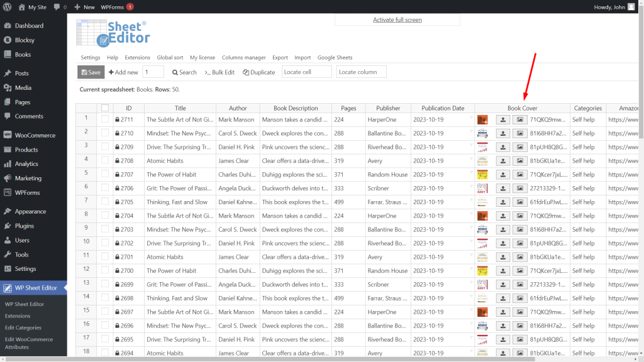
Task: Click upload icon for Thinking, Fast and Slow row 7
Action: point(503,202)
